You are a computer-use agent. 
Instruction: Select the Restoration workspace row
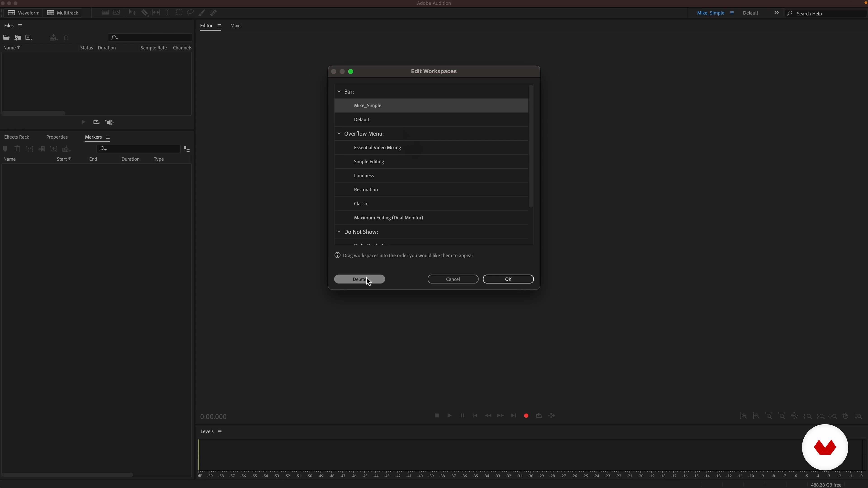(x=431, y=190)
